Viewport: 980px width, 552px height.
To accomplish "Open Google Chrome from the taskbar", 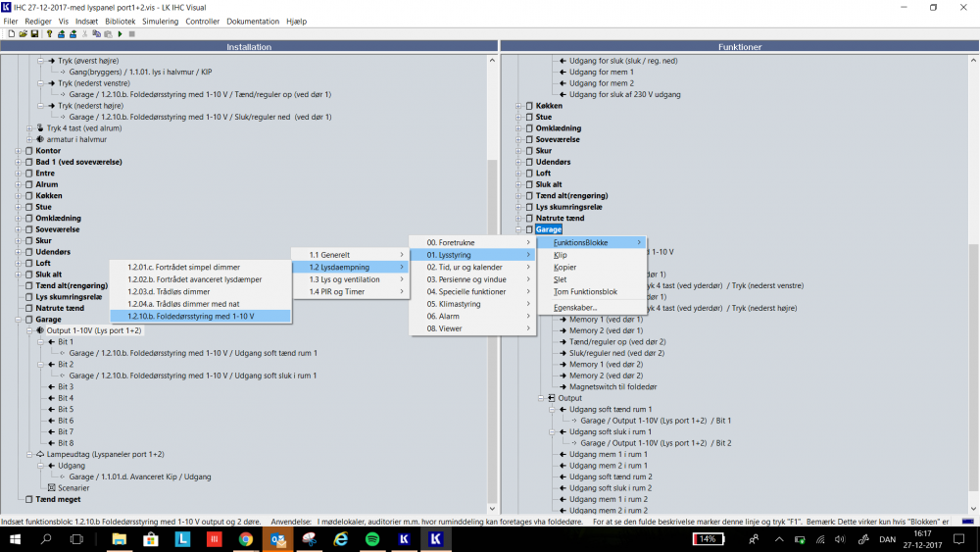I will [x=245, y=539].
